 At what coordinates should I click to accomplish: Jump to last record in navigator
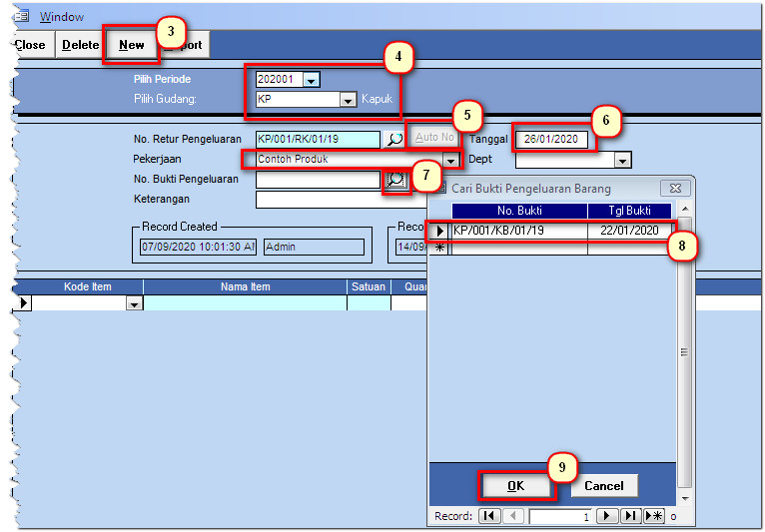click(x=630, y=516)
